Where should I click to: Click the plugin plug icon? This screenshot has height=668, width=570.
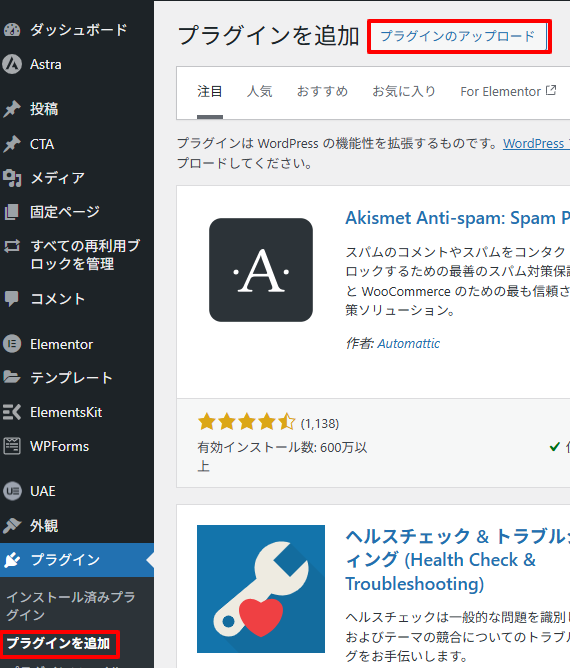(12, 560)
